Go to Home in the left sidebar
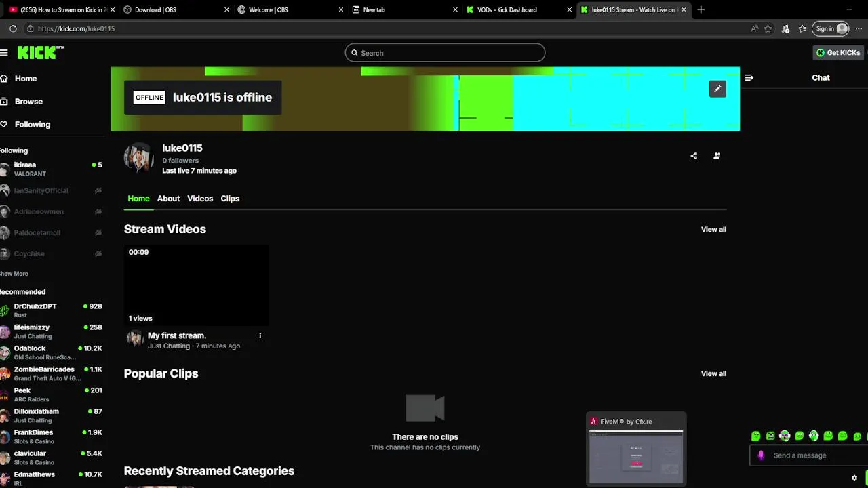The image size is (868, 488). tap(26, 79)
